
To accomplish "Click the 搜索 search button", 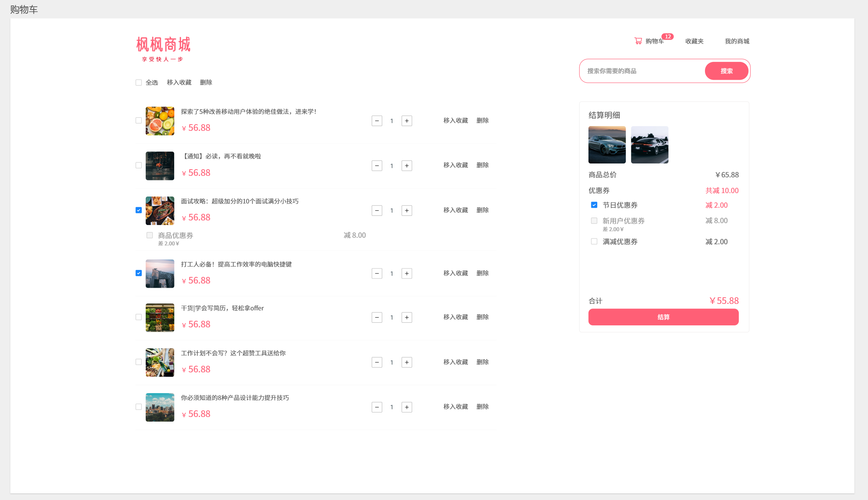I will click(726, 71).
